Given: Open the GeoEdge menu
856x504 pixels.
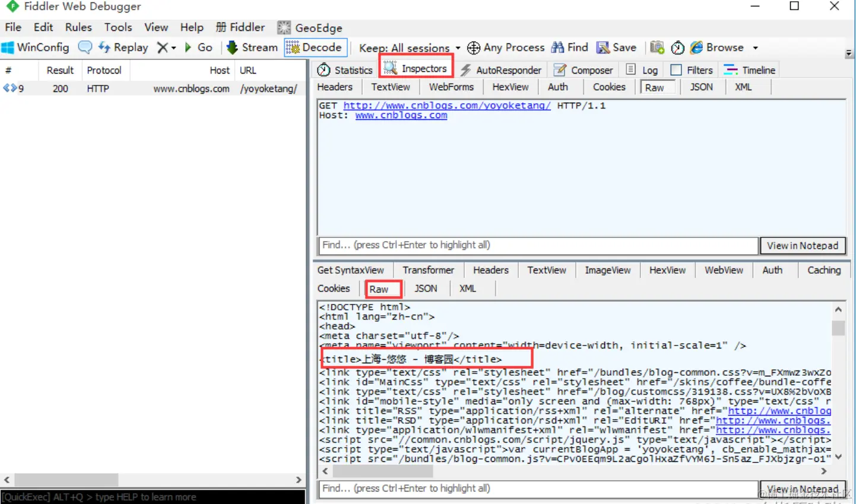Looking at the screenshot, I should point(310,27).
